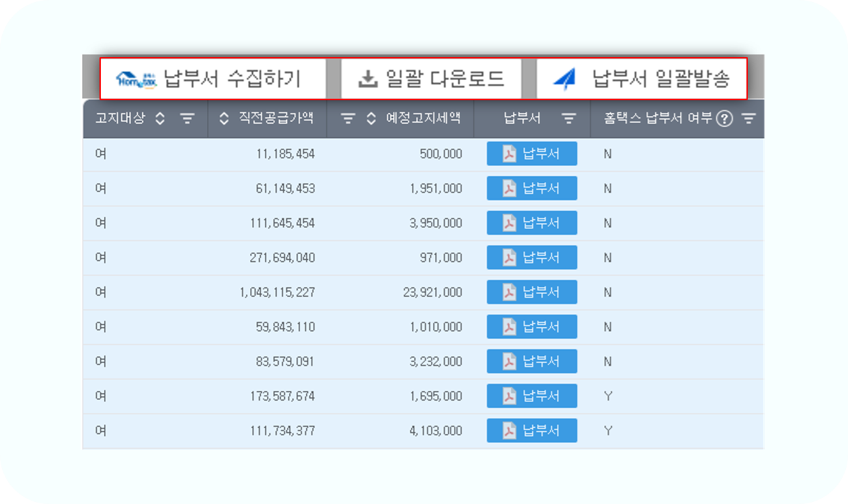The image size is (848, 504).
Task: View 납부서 PDF for the 1,010,000 row
Action: pyautogui.click(x=531, y=327)
